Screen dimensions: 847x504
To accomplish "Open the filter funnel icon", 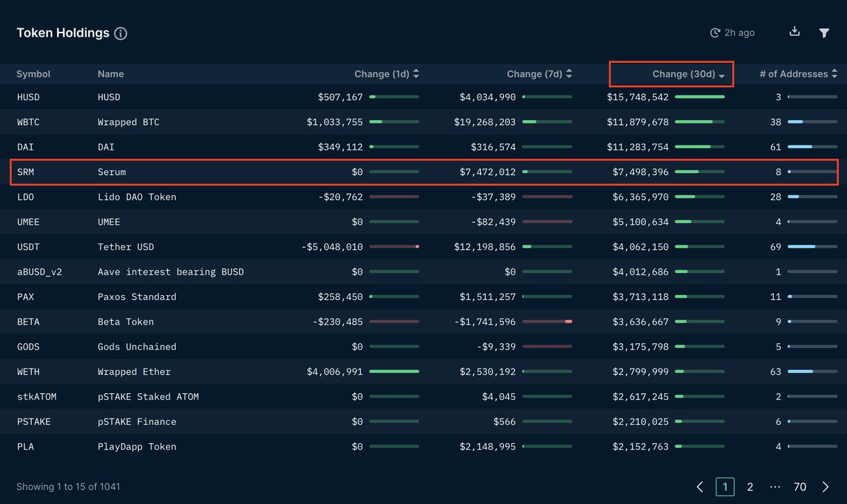I will (x=824, y=33).
